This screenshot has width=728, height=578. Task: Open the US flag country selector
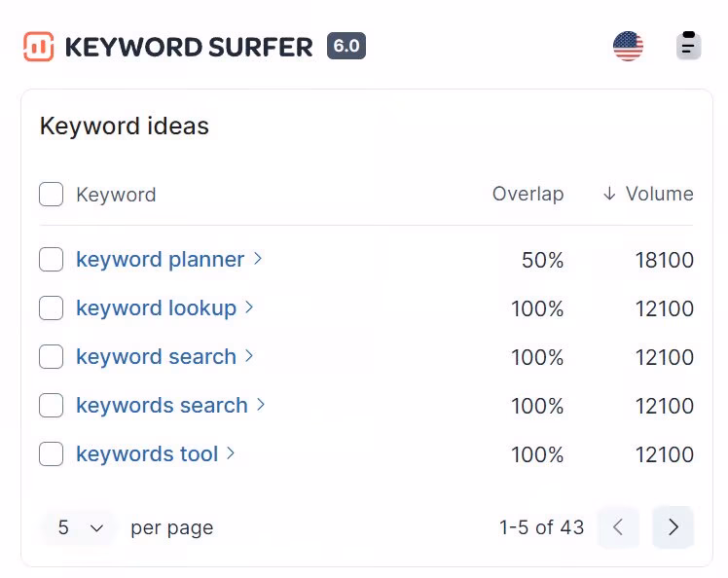pos(628,46)
